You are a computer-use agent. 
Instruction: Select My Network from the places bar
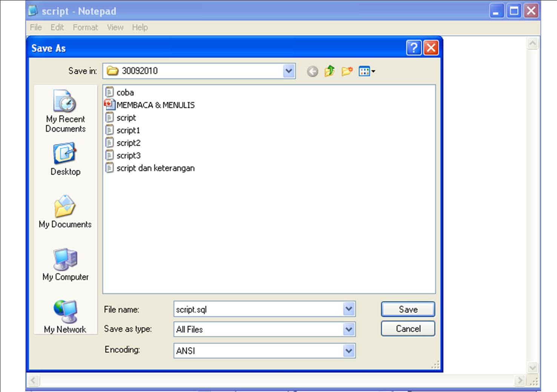[65, 317]
